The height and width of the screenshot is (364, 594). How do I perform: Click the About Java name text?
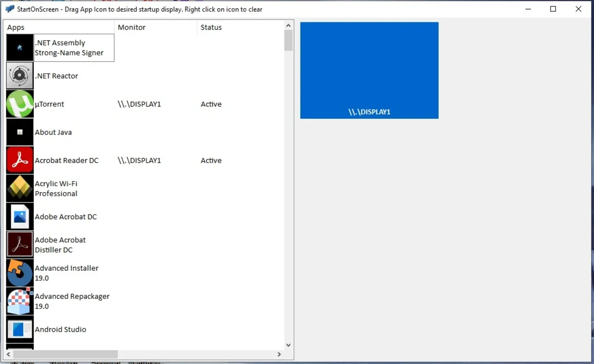click(x=53, y=132)
